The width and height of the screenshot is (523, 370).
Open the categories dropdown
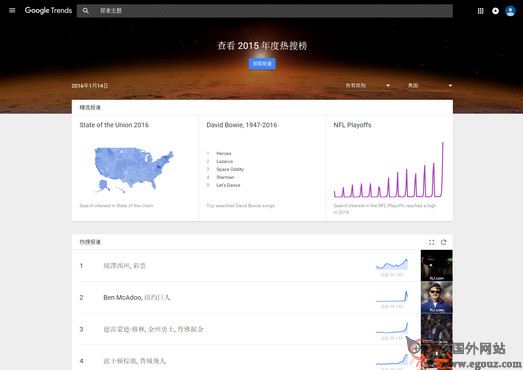(367, 86)
